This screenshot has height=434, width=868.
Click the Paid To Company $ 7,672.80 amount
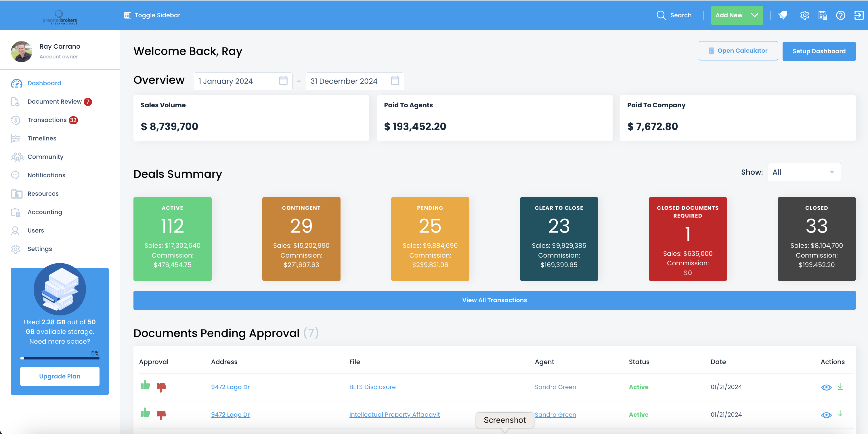[652, 126]
